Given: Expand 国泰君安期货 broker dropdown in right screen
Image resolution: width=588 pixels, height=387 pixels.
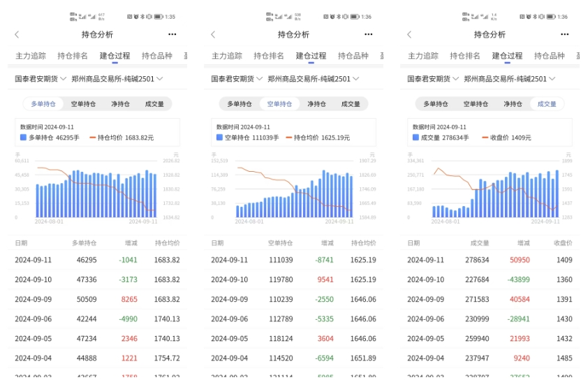Looking at the screenshot, I should (x=433, y=79).
